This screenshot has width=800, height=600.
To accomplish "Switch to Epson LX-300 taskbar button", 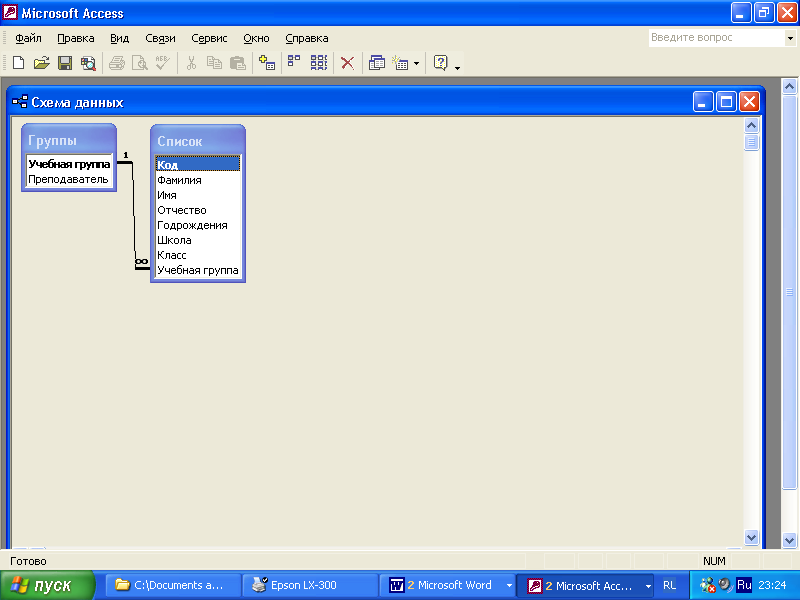I will (x=310, y=585).
